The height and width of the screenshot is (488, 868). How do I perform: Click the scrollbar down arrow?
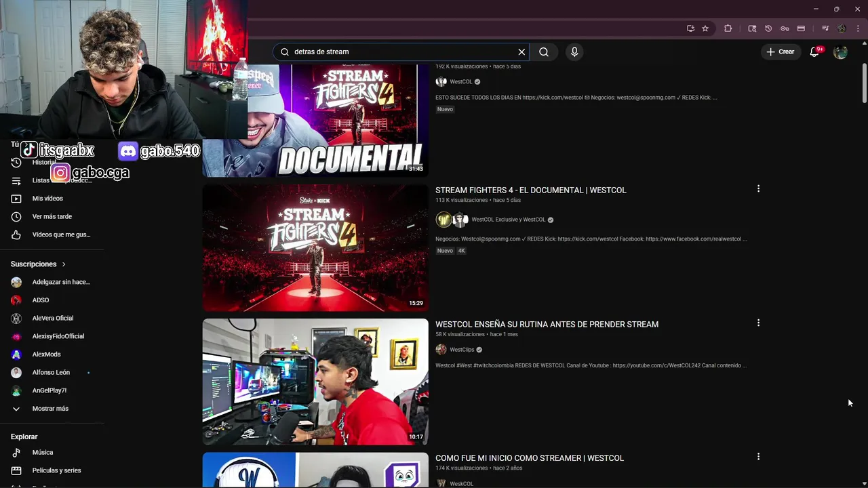(865, 483)
